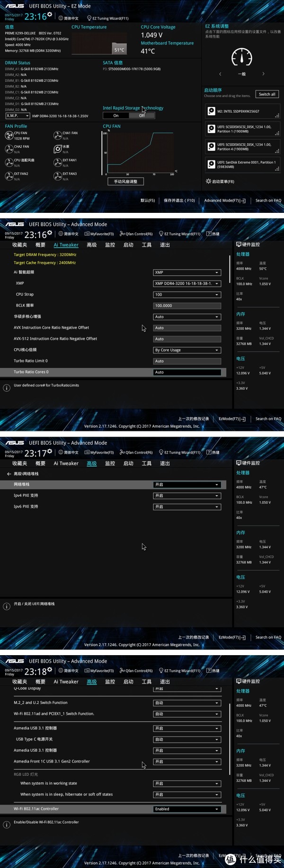Open 收藏夹 tab on the 23:16 Ai Tweaker screen
The width and height of the screenshot is (284, 868).
pos(19,245)
